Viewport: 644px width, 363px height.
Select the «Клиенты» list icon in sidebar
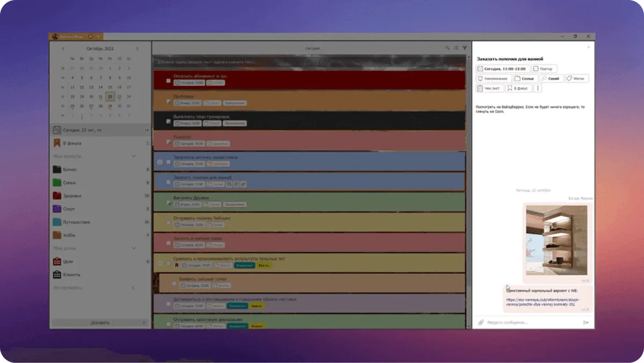tap(57, 275)
